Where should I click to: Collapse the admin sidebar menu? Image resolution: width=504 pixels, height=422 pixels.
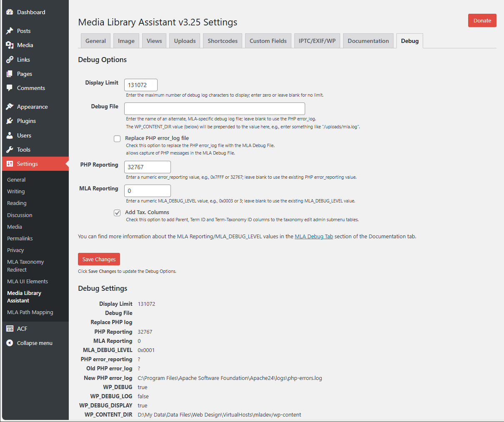[10, 343]
